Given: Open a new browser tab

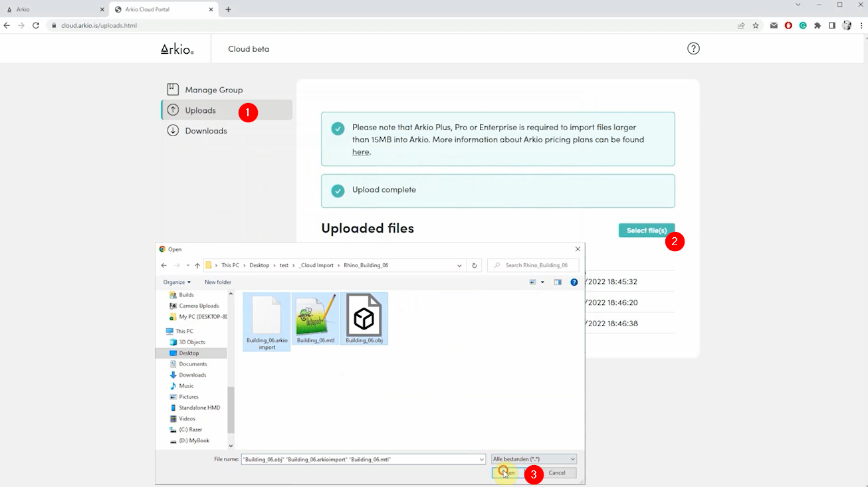Looking at the screenshot, I should point(228,9).
